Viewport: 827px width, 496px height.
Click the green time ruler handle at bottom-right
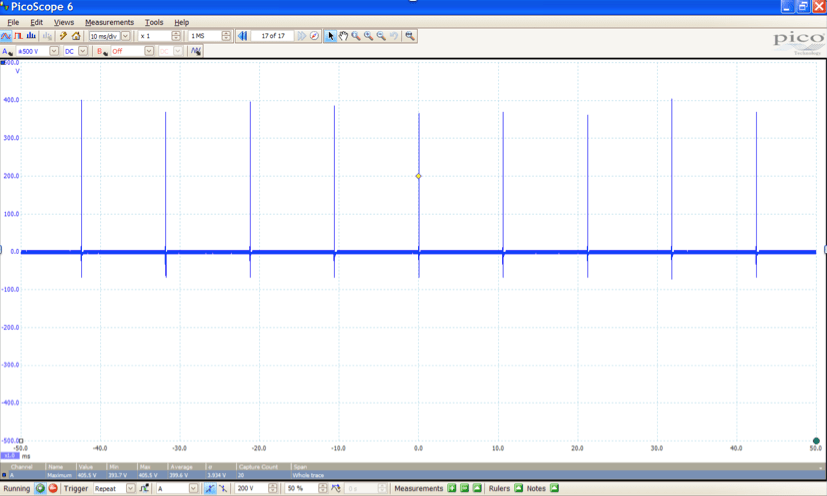click(816, 441)
